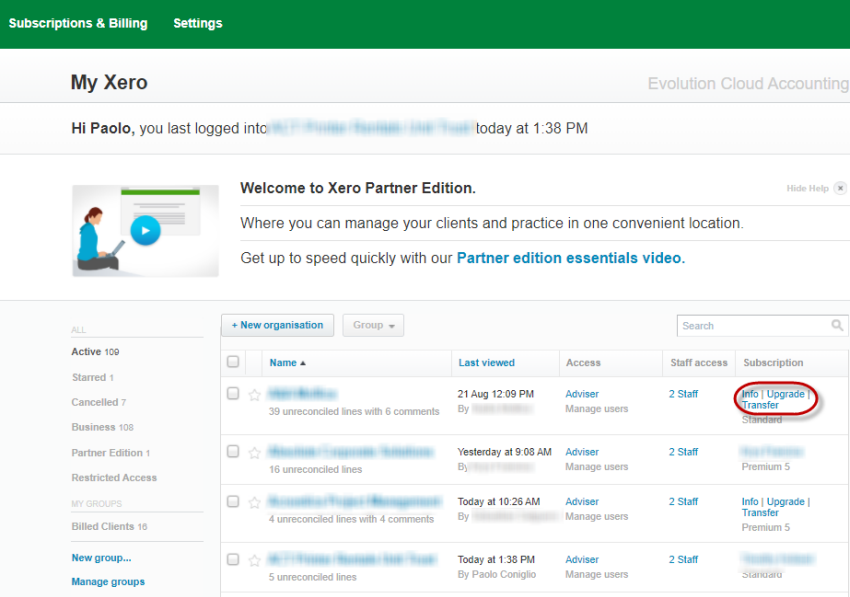Image resolution: width=850 pixels, height=597 pixels.
Task: Open the intro video thumbnail illustration
Action: coord(145,231)
